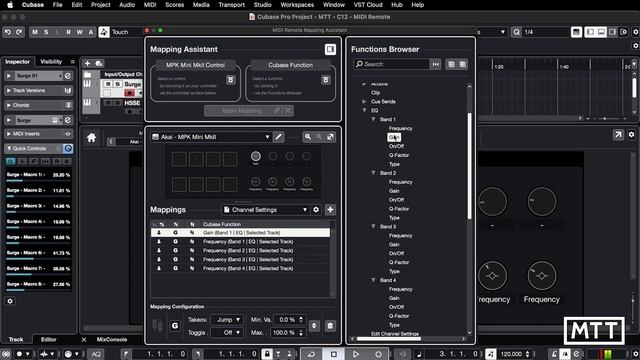Select the highlighted knob on controller surface
This screenshot has width=640, height=360.
click(x=256, y=156)
